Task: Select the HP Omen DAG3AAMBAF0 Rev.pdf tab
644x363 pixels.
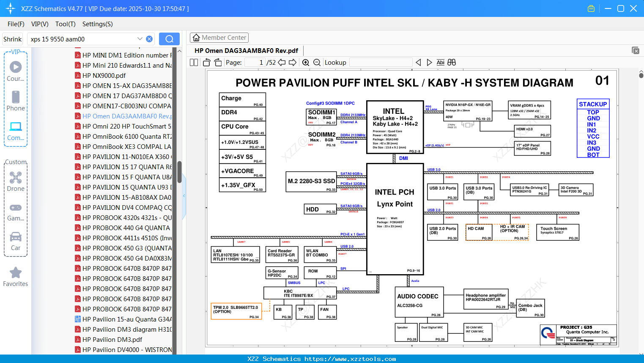Action: (246, 51)
